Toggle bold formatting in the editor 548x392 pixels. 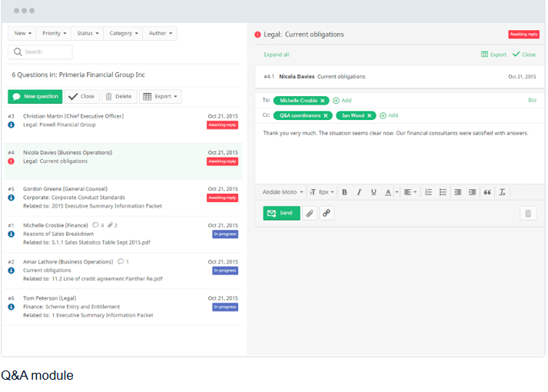(344, 192)
